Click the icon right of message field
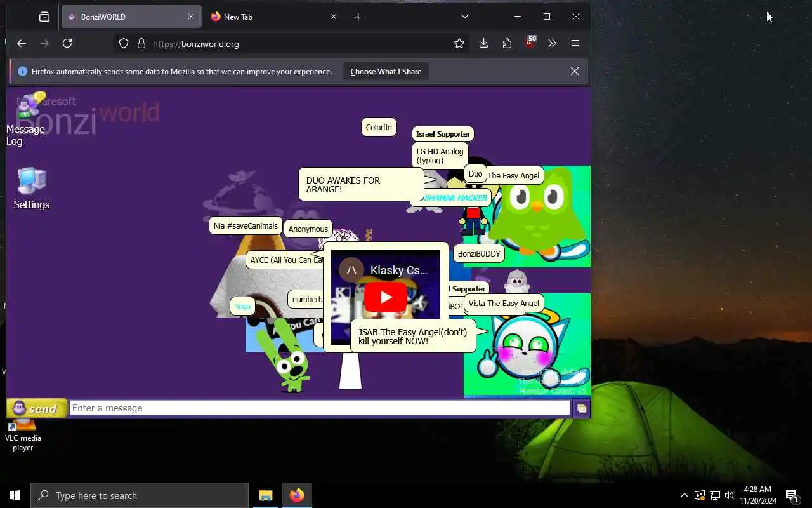Image resolution: width=812 pixels, height=508 pixels. [x=581, y=408]
